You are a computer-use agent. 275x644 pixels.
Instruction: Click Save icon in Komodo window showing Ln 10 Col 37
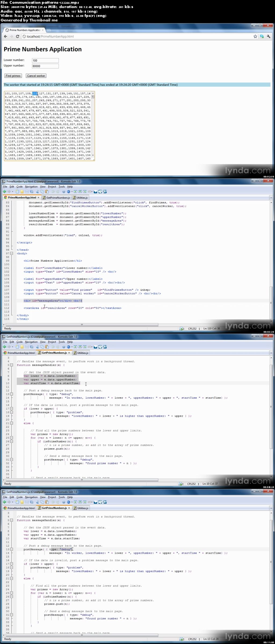pos(27,347)
